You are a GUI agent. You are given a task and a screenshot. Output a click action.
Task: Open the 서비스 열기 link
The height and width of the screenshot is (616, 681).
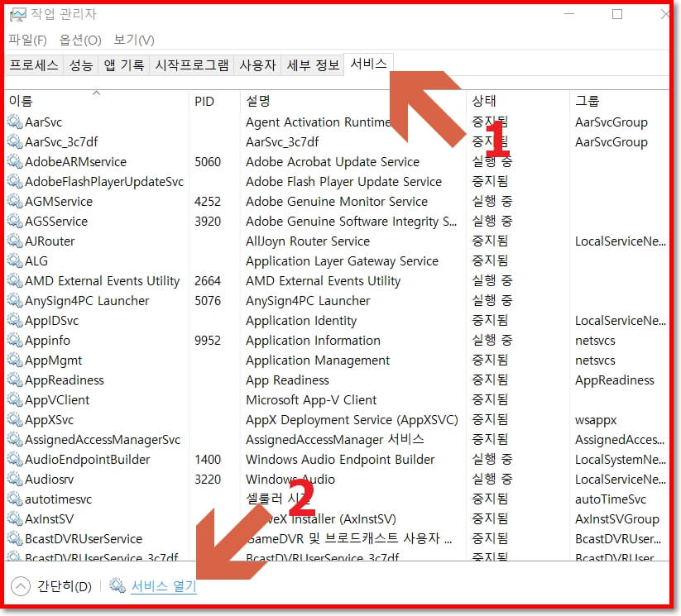click(164, 586)
